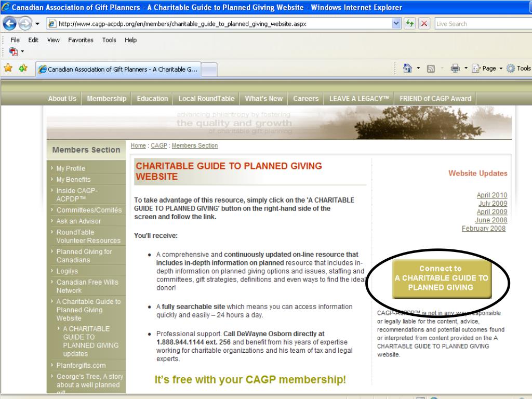The width and height of the screenshot is (532, 399).
Task: Open Committees/Comités sidebar link
Action: pyautogui.click(x=89, y=210)
